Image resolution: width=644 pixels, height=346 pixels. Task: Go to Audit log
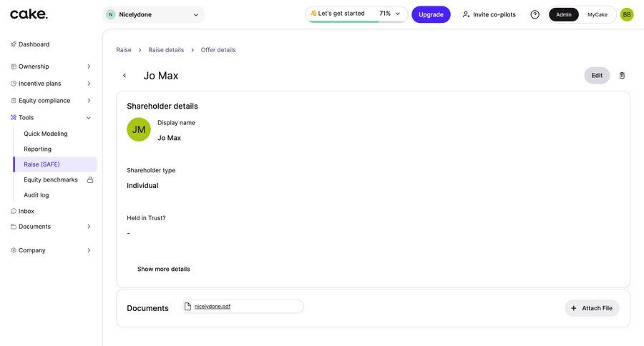[36, 195]
